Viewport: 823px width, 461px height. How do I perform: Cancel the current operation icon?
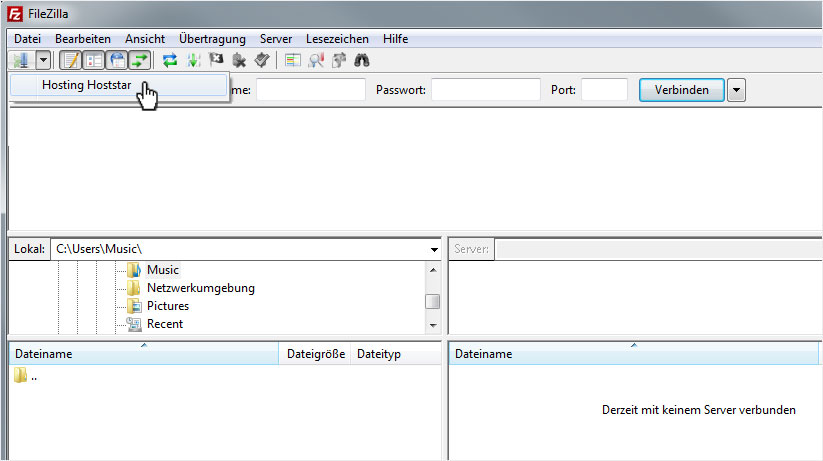point(216,60)
